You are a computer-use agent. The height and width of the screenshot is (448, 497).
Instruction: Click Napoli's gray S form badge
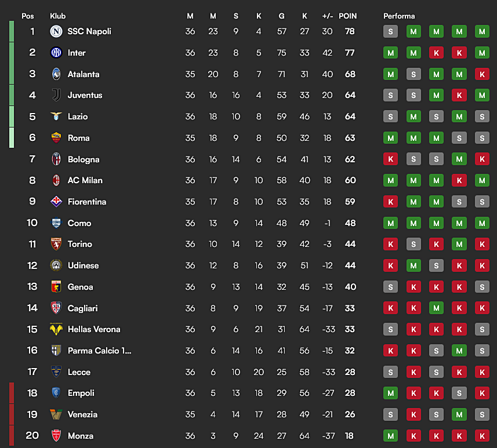click(390, 31)
